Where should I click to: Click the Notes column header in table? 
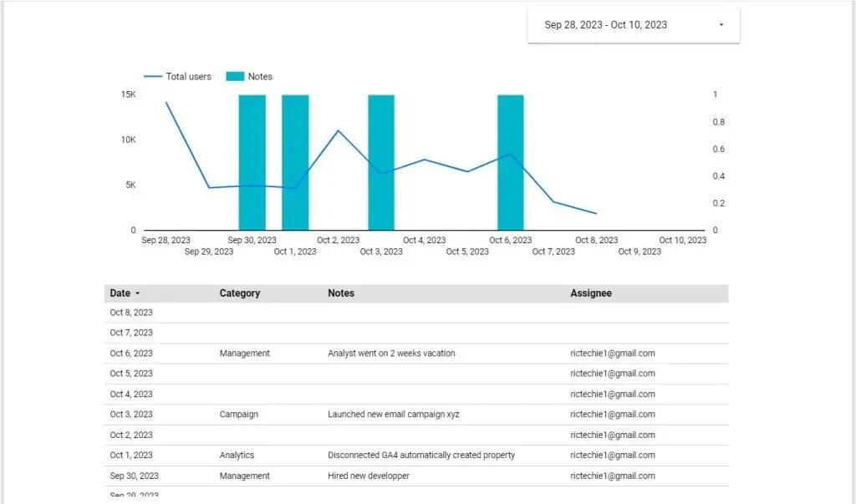pyautogui.click(x=340, y=293)
